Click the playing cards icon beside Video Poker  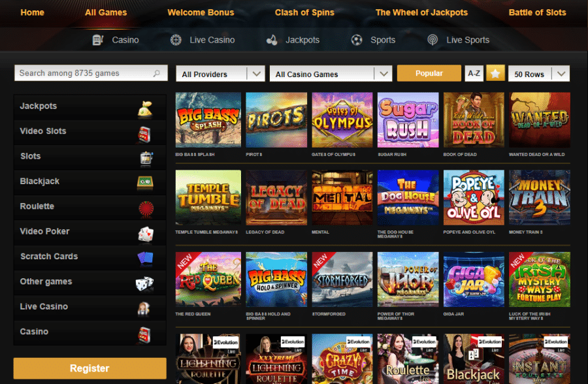pyautogui.click(x=146, y=234)
